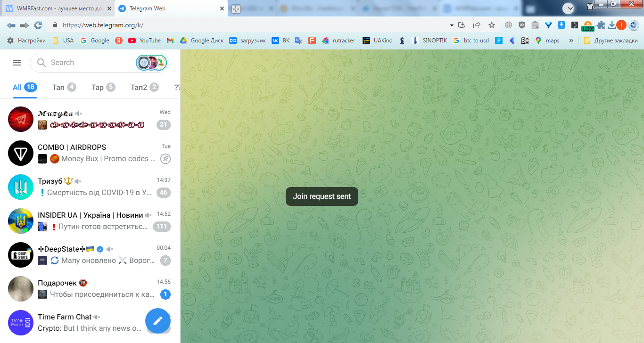644x343 pixels.
Task: Open the Muzyka chat
Action: click(x=90, y=119)
